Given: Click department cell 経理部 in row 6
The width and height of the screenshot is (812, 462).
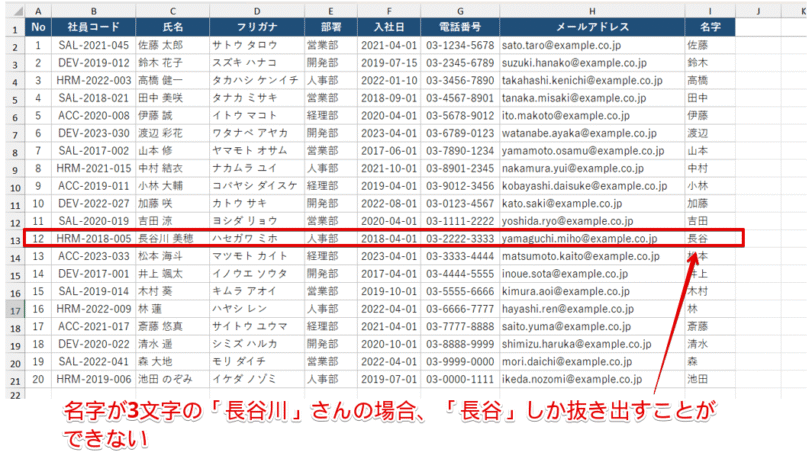Looking at the screenshot, I should (330, 116).
